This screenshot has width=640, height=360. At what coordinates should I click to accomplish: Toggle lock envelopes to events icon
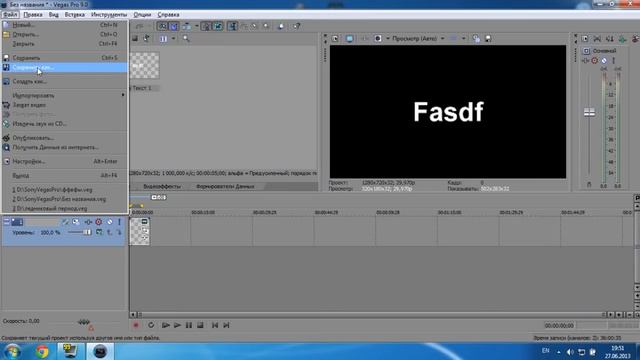[x=207, y=26]
